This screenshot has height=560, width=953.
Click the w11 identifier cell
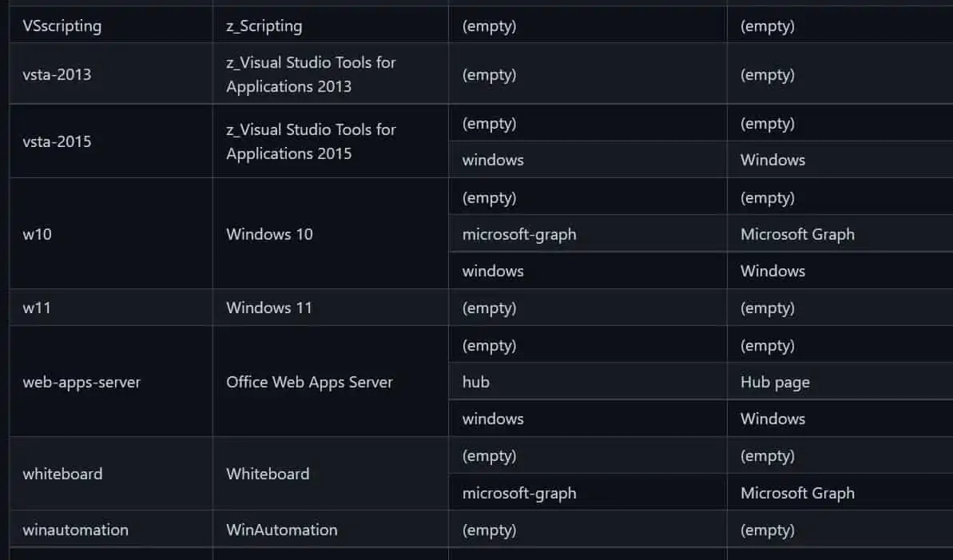37,308
